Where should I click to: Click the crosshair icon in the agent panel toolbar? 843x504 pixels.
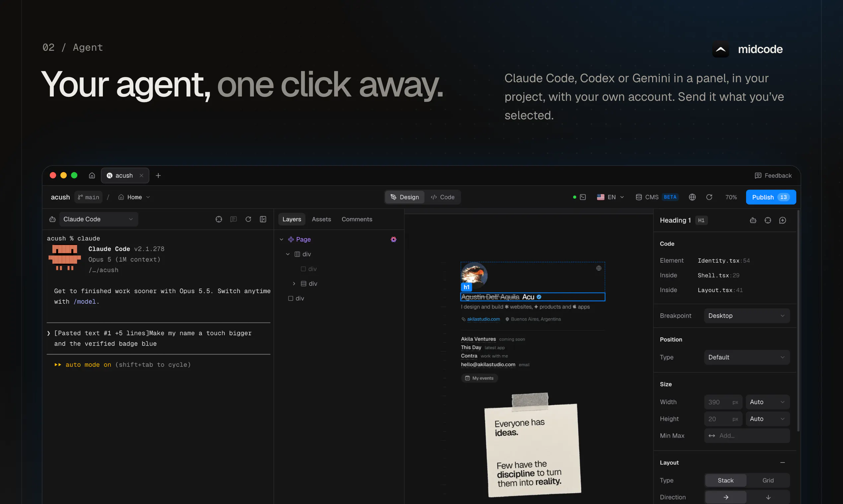coord(219,220)
